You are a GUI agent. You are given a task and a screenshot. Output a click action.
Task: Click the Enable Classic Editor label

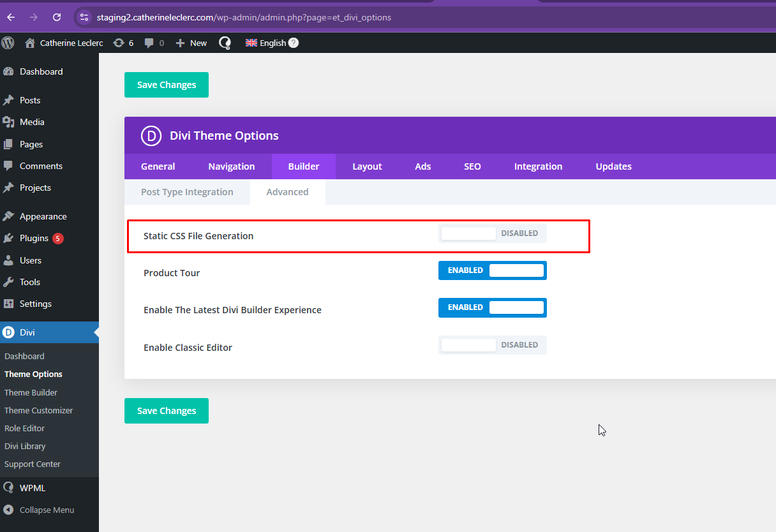coord(188,348)
